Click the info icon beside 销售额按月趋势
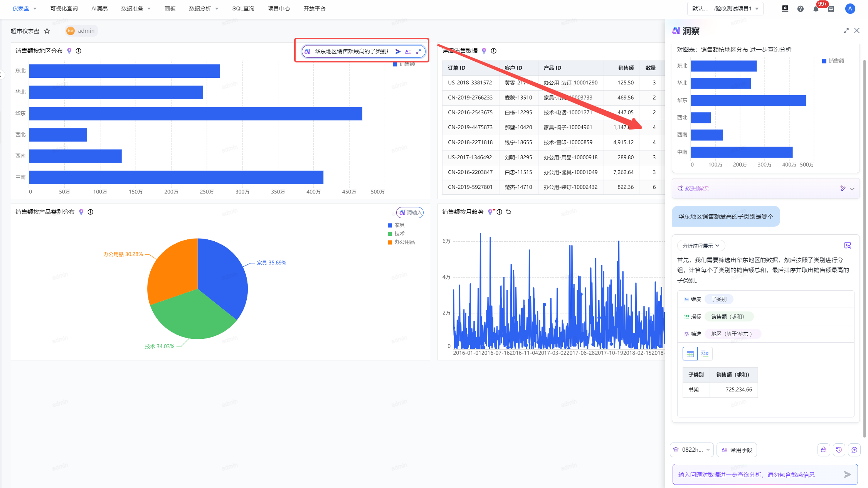This screenshot has width=868, height=488. point(500,212)
